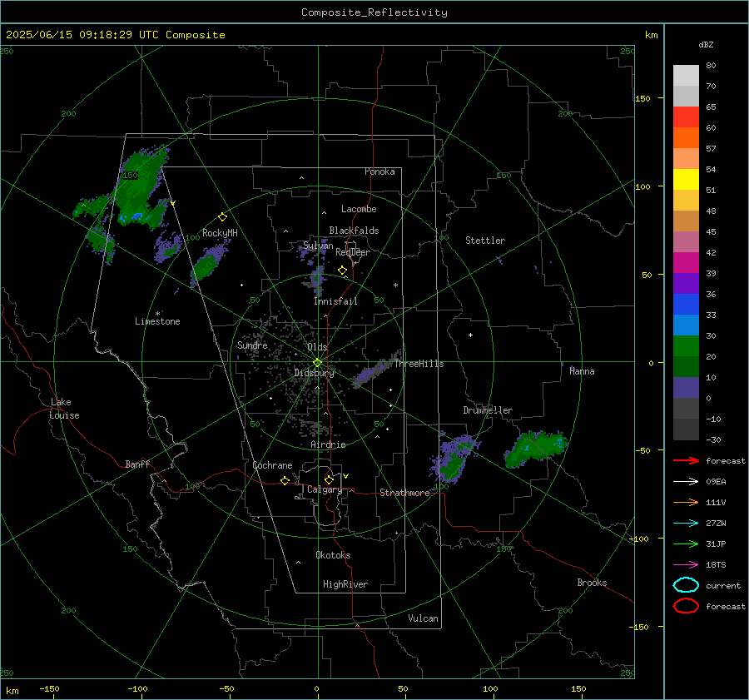Click the purple echo streak beside ThreeHills
This screenshot has height=700, width=749.
[x=375, y=370]
